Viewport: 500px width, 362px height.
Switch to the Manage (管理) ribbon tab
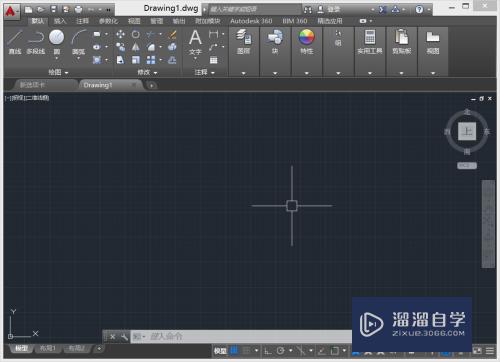156,21
